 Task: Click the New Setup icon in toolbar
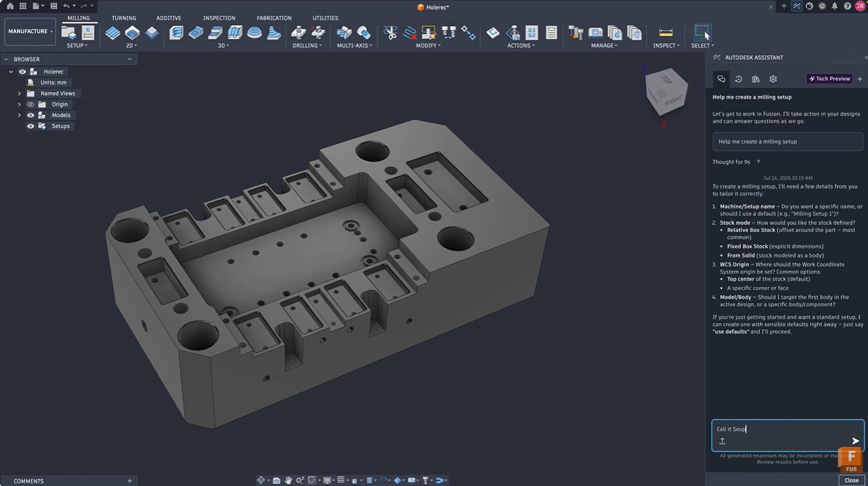tap(68, 33)
